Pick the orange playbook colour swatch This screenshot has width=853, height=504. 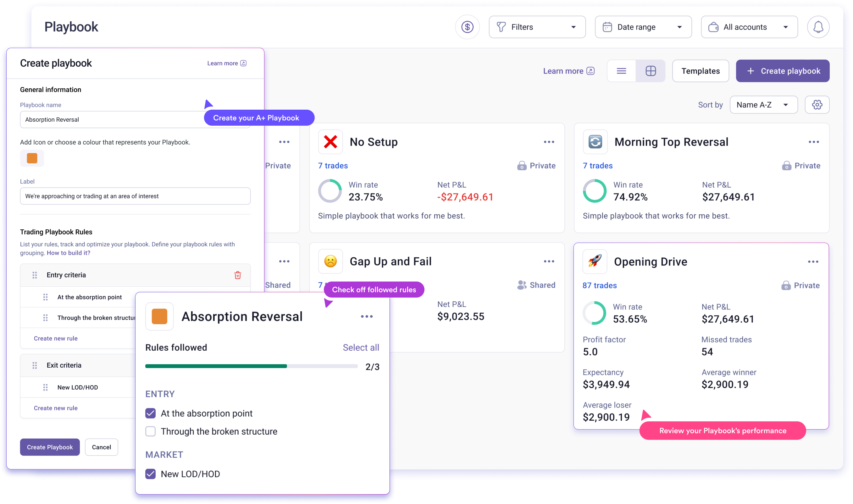click(32, 158)
